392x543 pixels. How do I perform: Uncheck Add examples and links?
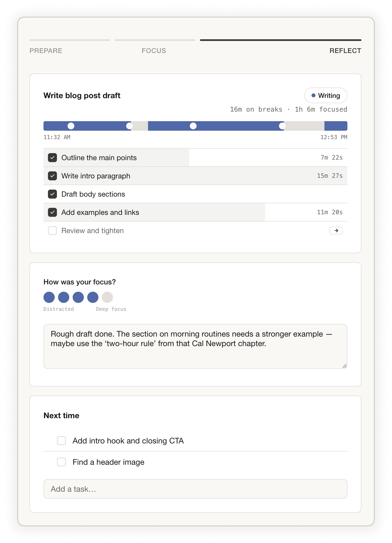[x=52, y=212]
